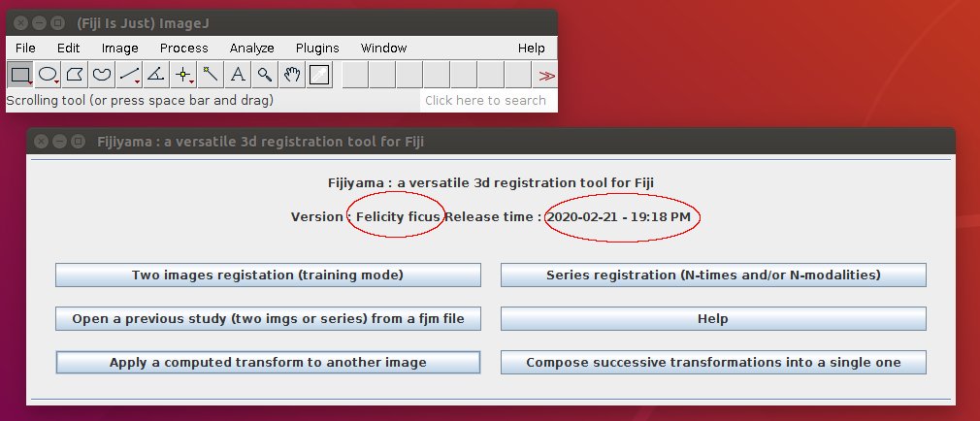The height and width of the screenshot is (421, 980).
Task: Select the Straight Line tool
Action: (129, 75)
